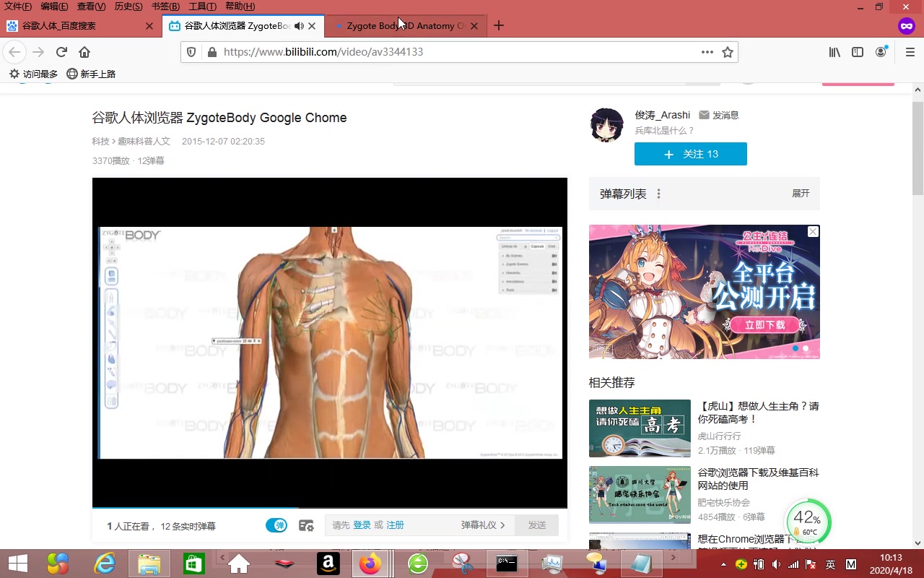Open 访问最多 bookmark folder
This screenshot has height=578, width=924.
33,74
